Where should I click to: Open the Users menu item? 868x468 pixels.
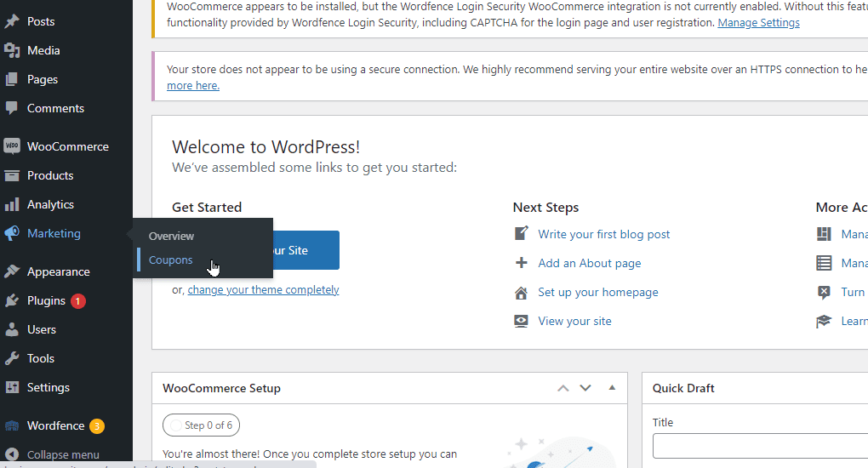[42, 329]
